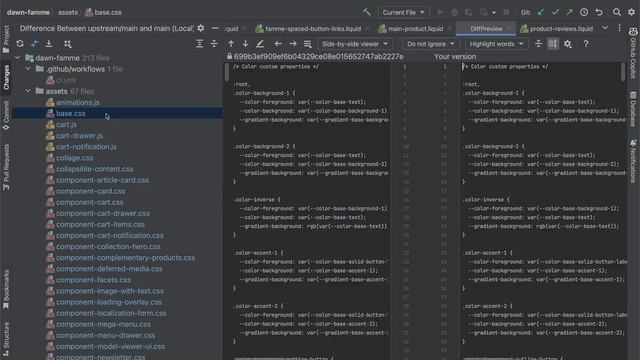The height and width of the screenshot is (360, 640).
Task: Select component-card.css file
Action: pos(91,191)
